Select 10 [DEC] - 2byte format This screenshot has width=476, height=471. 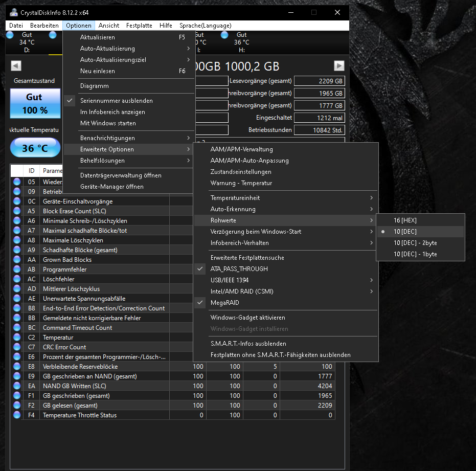click(x=420, y=242)
